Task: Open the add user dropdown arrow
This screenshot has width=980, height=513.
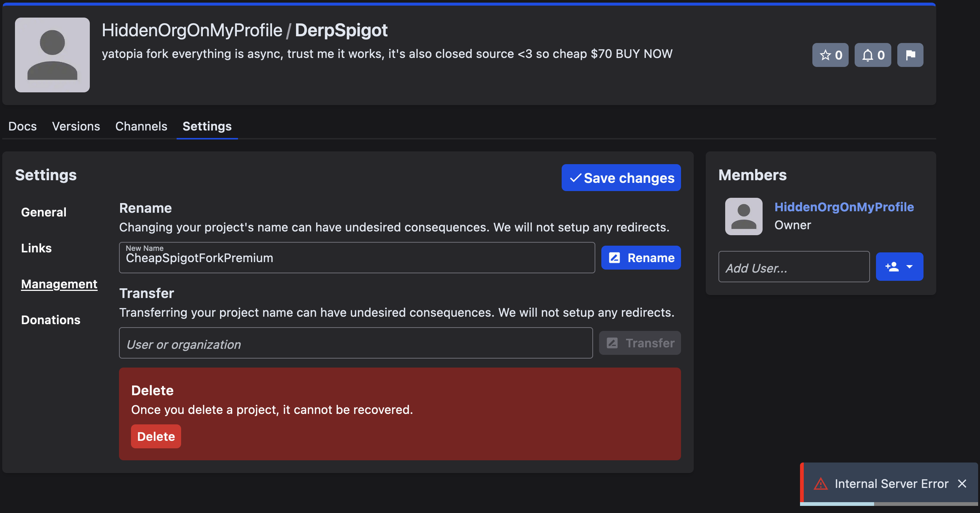Action: click(910, 267)
